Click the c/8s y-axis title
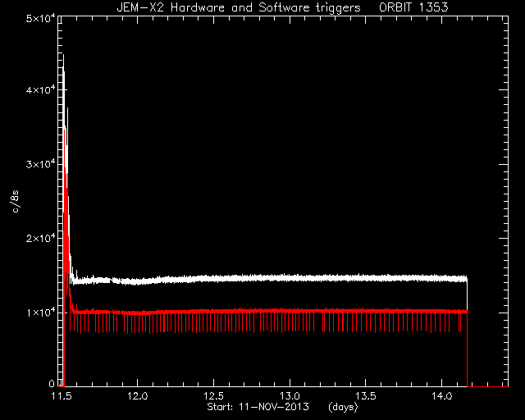The width and height of the screenshot is (525, 420). (x=16, y=202)
